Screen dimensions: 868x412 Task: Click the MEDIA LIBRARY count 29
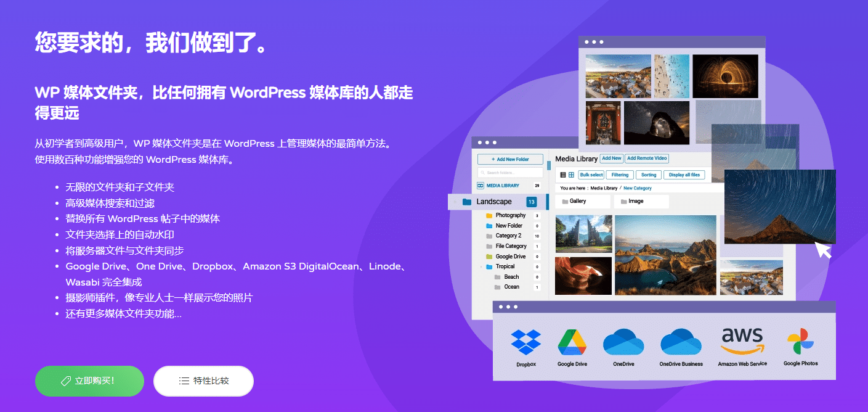(537, 186)
